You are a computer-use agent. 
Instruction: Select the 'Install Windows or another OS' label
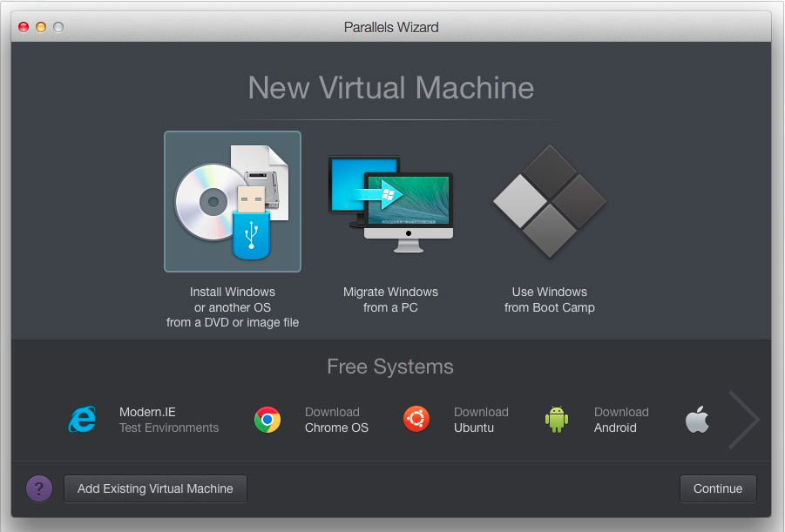pos(233,307)
